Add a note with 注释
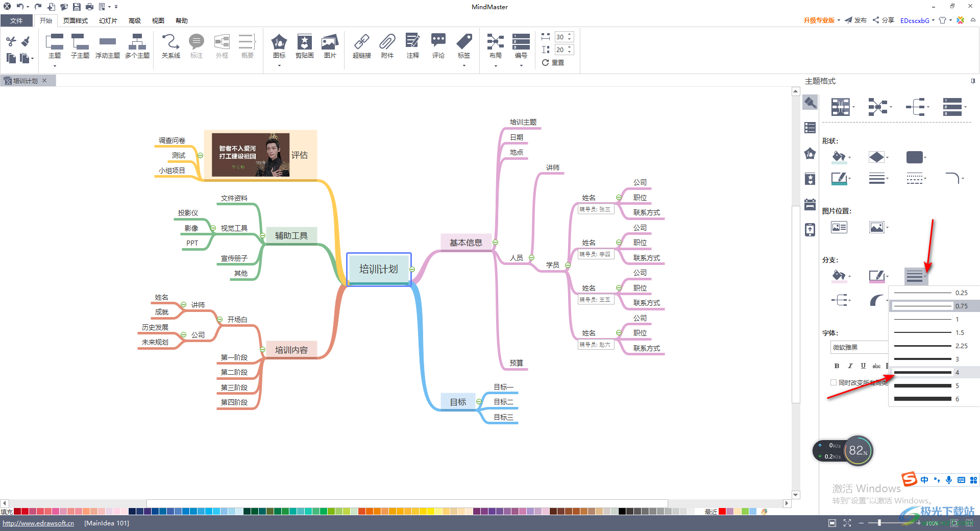 (x=413, y=46)
